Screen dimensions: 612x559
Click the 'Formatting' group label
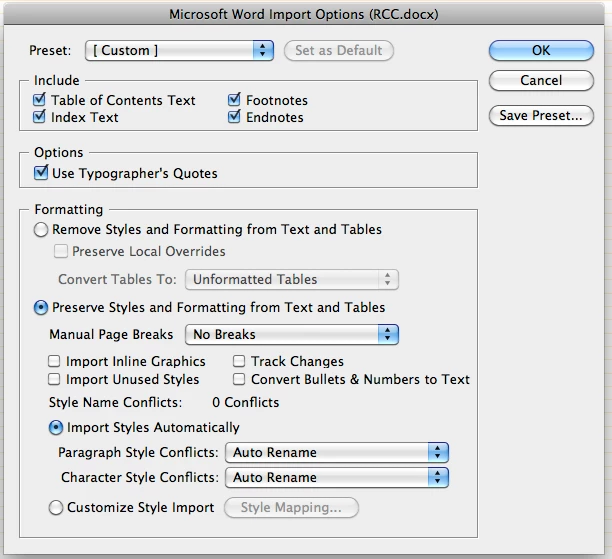(x=69, y=209)
